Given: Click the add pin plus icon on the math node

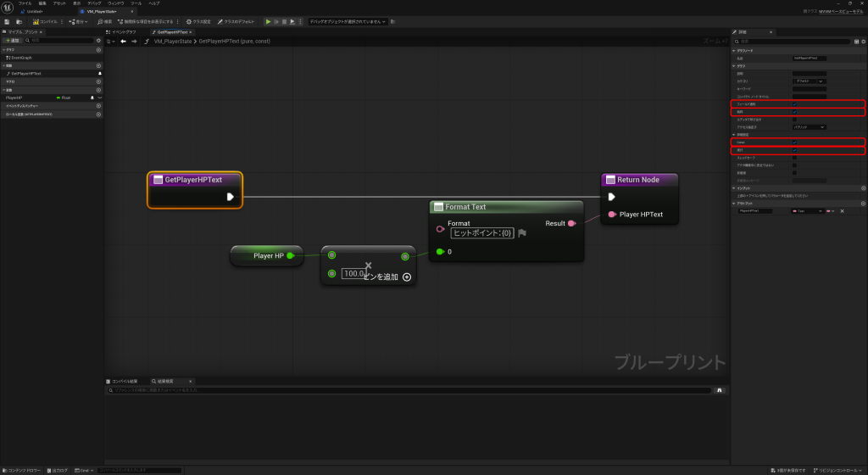Looking at the screenshot, I should [x=407, y=277].
